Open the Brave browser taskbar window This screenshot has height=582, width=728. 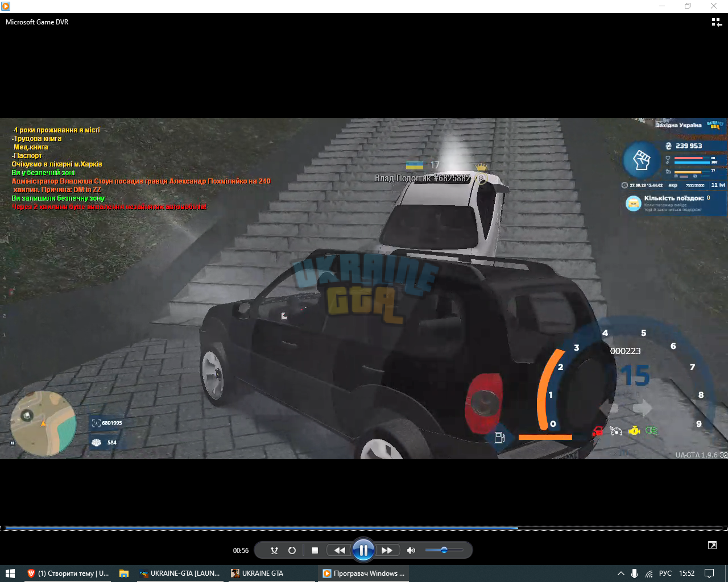pyautogui.click(x=68, y=573)
